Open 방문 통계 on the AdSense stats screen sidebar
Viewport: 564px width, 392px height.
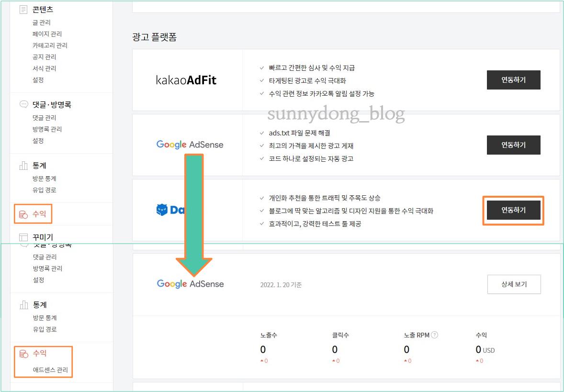pyautogui.click(x=45, y=317)
